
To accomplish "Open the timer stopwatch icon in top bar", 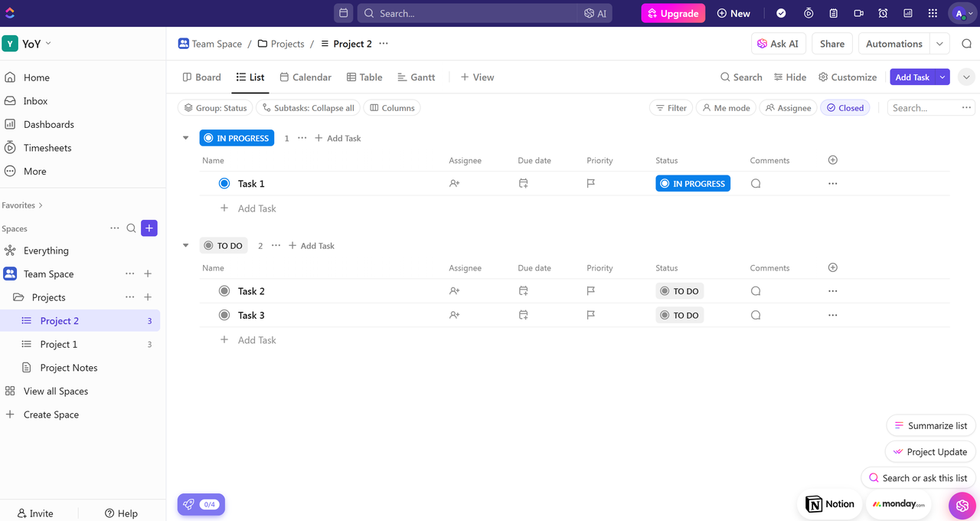I will (x=808, y=13).
